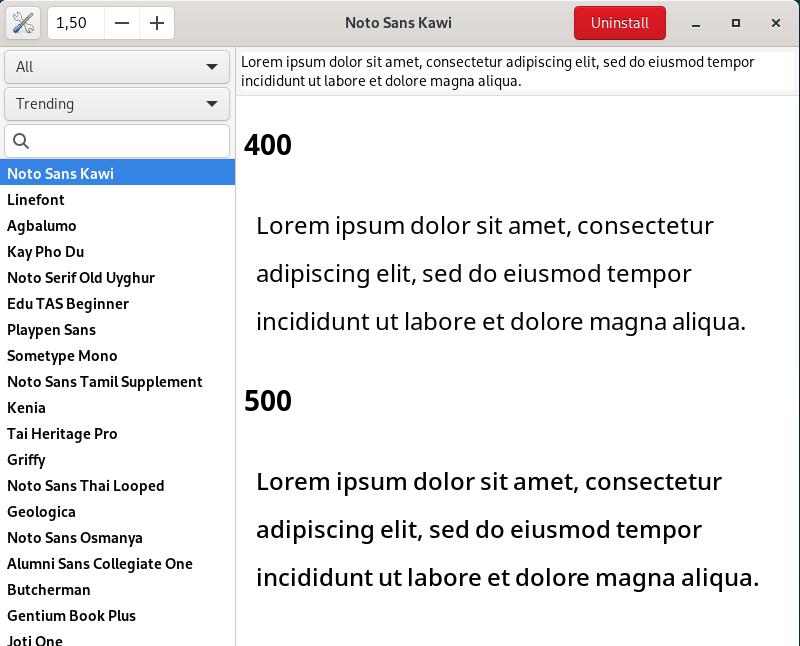This screenshot has height=646, width=800.
Task: Select Noto Sans Osmanya font
Action: click(x=117, y=538)
